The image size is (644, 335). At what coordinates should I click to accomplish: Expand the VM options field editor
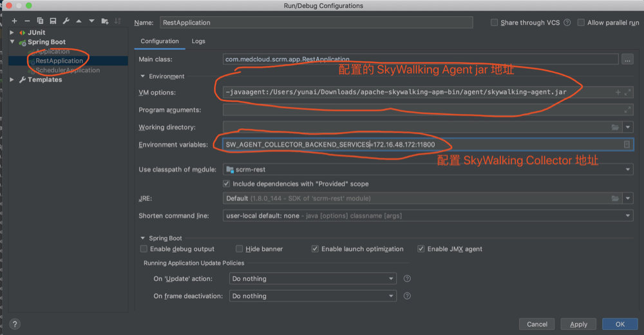point(627,92)
